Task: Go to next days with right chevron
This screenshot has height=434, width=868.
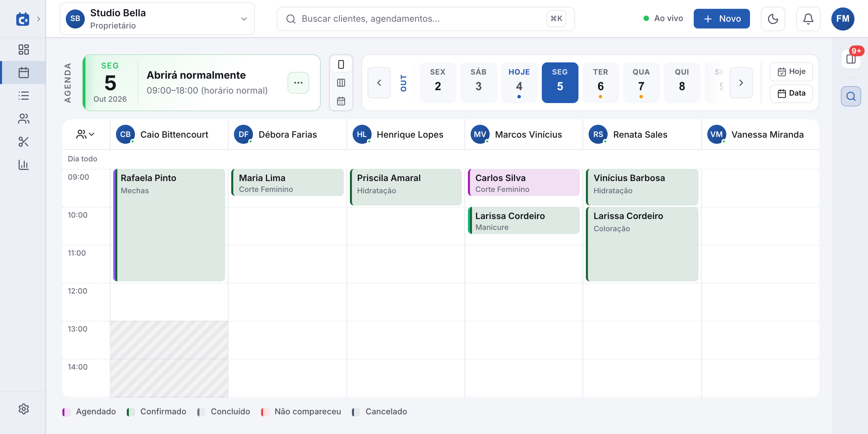Action: pos(741,83)
